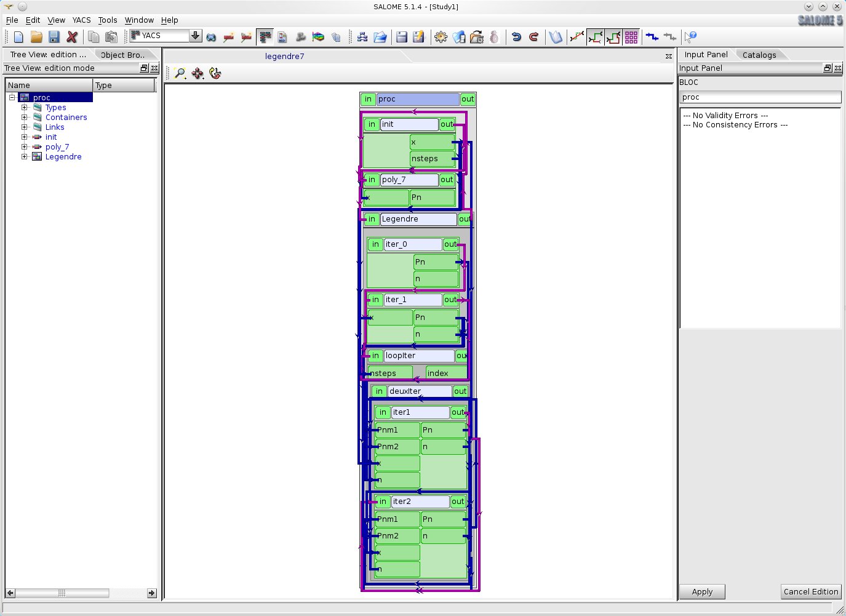Expand the Types tree node
Screen dimensions: 846x616
click(x=25, y=107)
